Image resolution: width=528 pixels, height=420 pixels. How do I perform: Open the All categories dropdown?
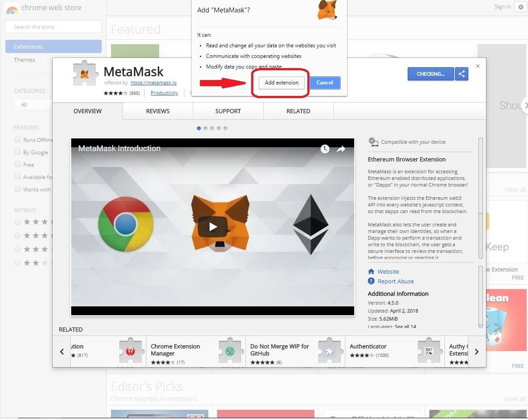click(33, 105)
